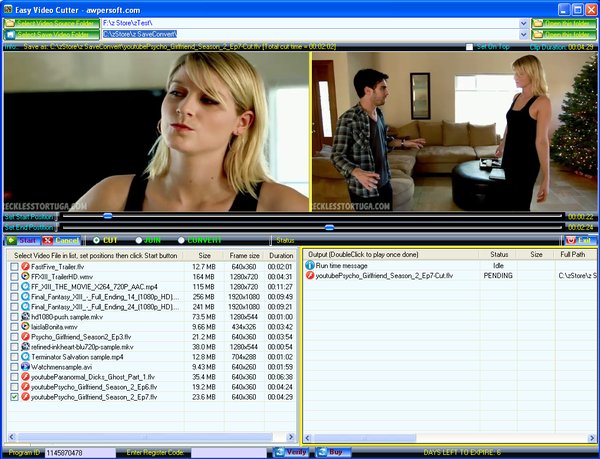Screen dimensions: 600x459
Task: Uncheck youtubePsycho_Girlfriend_Season_2_Ep7.flv checkbox
Action: (14, 397)
